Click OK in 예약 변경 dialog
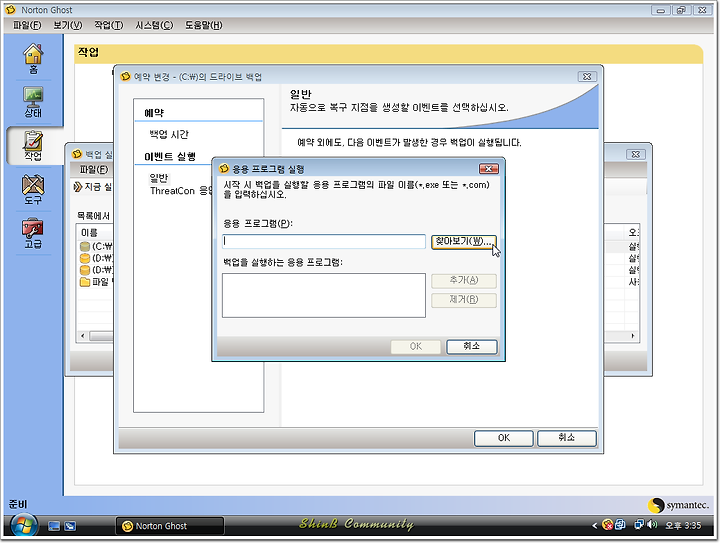The width and height of the screenshot is (720, 543). (x=504, y=438)
